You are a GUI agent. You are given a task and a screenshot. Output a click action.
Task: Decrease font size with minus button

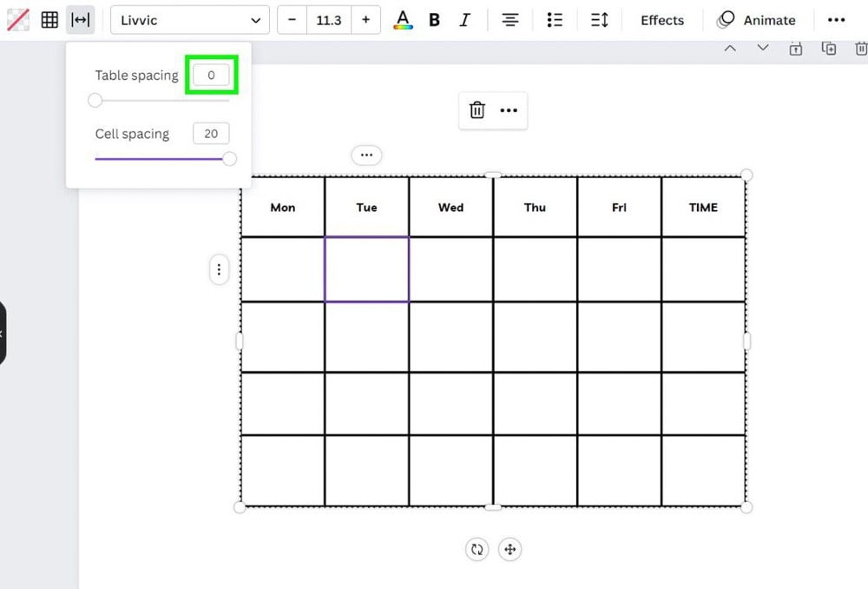click(292, 20)
